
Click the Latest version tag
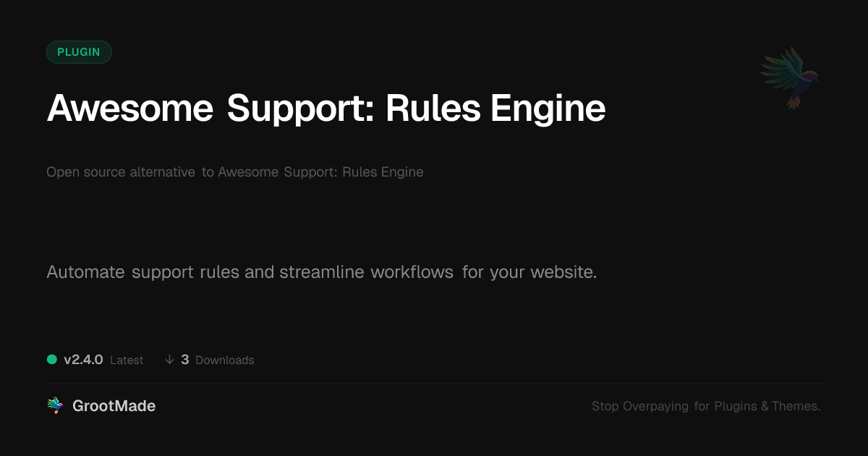(127, 360)
